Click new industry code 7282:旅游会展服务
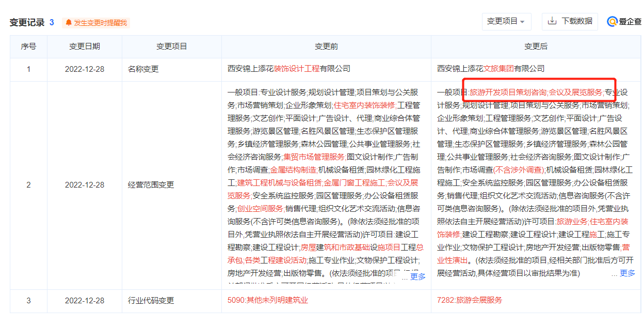 pyautogui.click(x=470, y=300)
